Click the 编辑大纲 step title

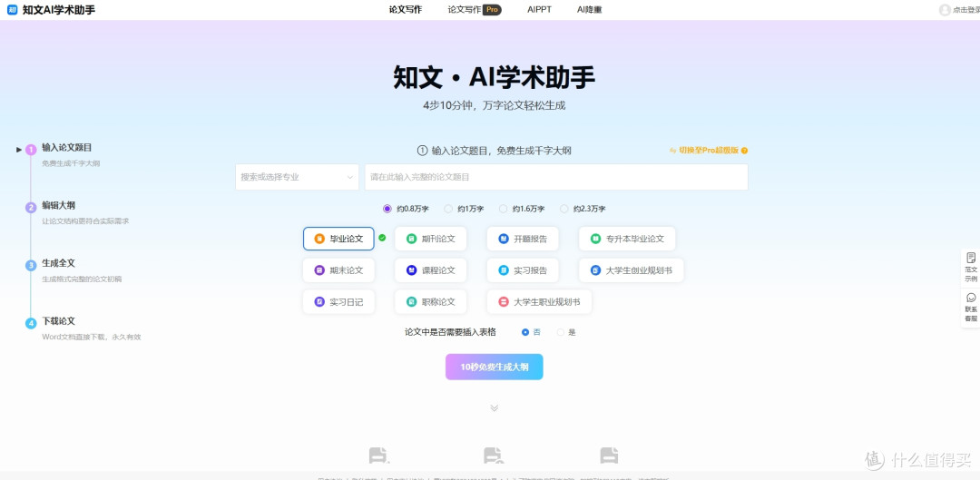click(x=59, y=206)
